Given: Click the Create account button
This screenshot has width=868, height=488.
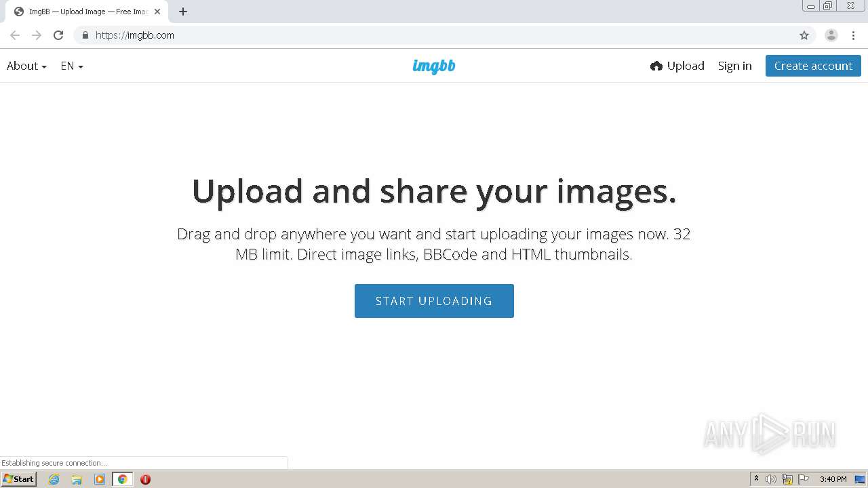Looking at the screenshot, I should pos(813,66).
